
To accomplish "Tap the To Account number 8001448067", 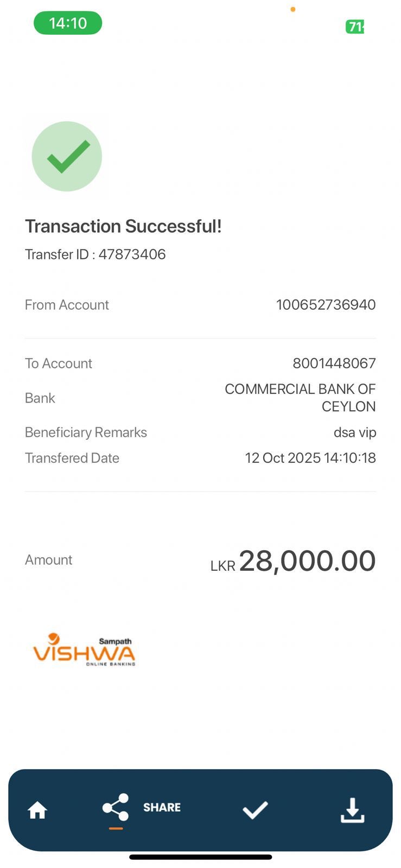I will pos(334,363).
